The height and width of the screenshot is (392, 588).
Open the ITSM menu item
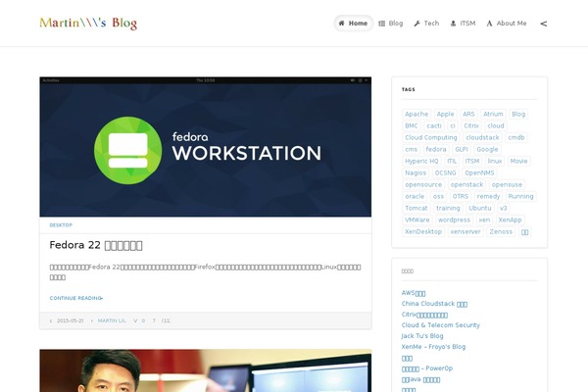(463, 24)
